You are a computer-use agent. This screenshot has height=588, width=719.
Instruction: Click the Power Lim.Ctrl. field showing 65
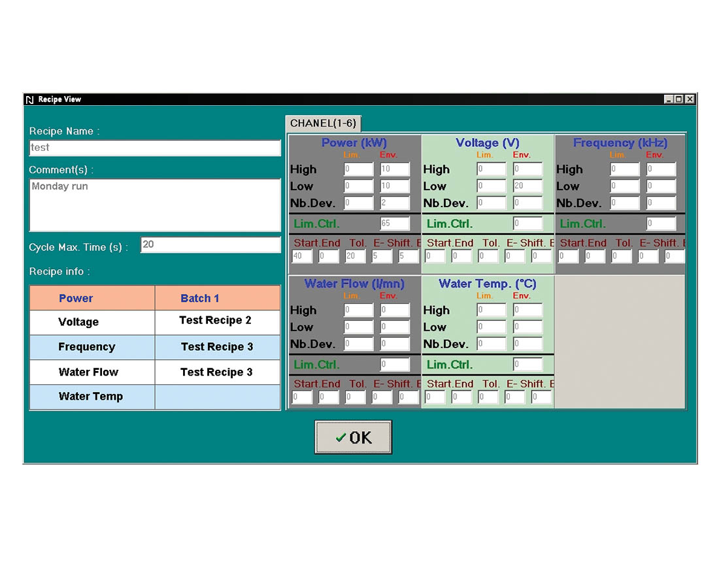tap(395, 223)
